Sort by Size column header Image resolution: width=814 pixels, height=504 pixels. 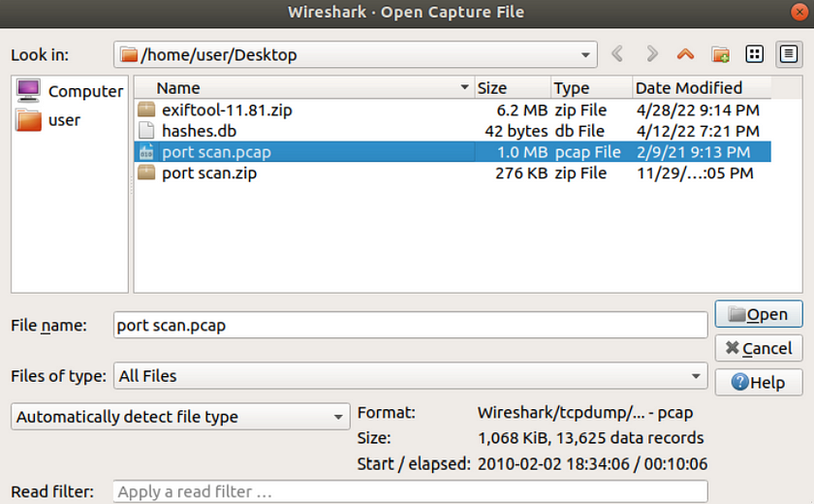click(513, 88)
